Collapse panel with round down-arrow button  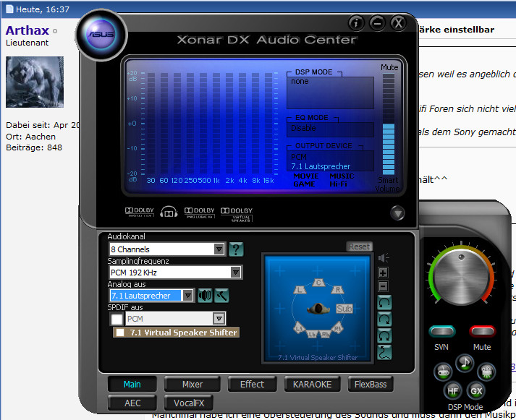coord(397,213)
